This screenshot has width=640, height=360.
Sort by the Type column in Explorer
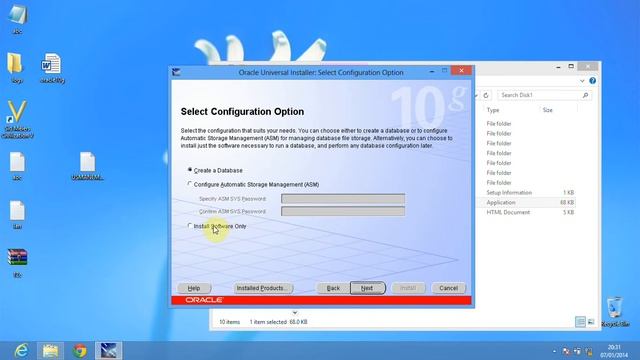point(493,110)
